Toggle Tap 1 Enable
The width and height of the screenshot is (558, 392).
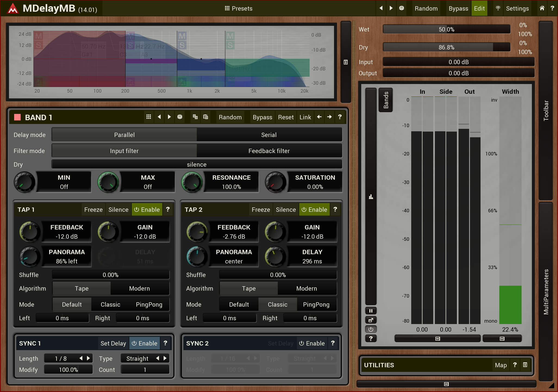[x=147, y=210]
